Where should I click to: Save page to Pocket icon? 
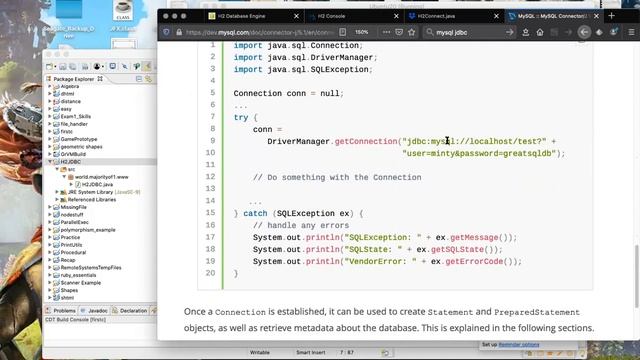point(399,32)
